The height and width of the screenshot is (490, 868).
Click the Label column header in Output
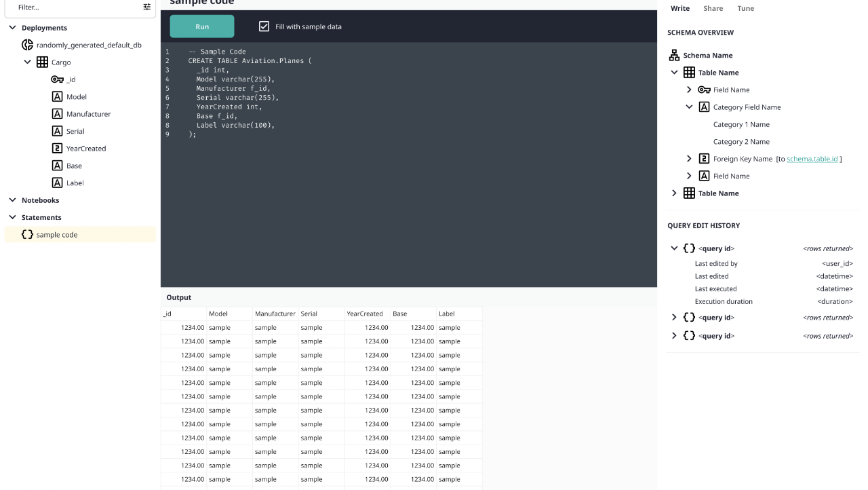tap(459, 314)
